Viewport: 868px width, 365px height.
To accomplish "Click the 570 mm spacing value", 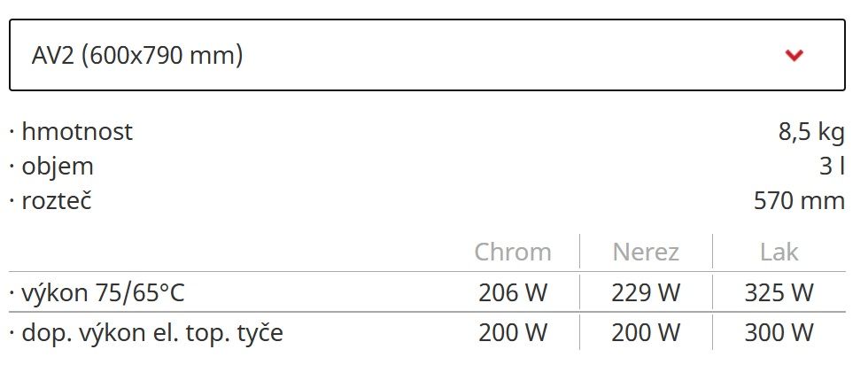I will pos(799,200).
